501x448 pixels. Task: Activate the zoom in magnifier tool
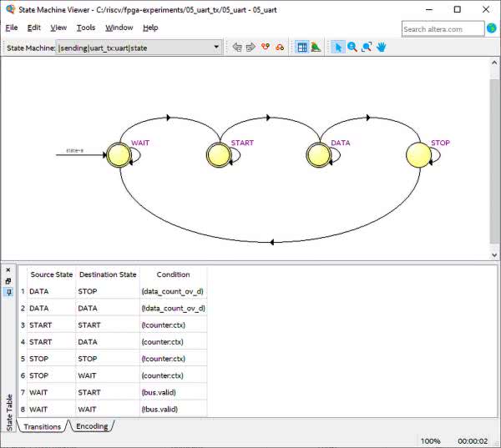coord(352,48)
